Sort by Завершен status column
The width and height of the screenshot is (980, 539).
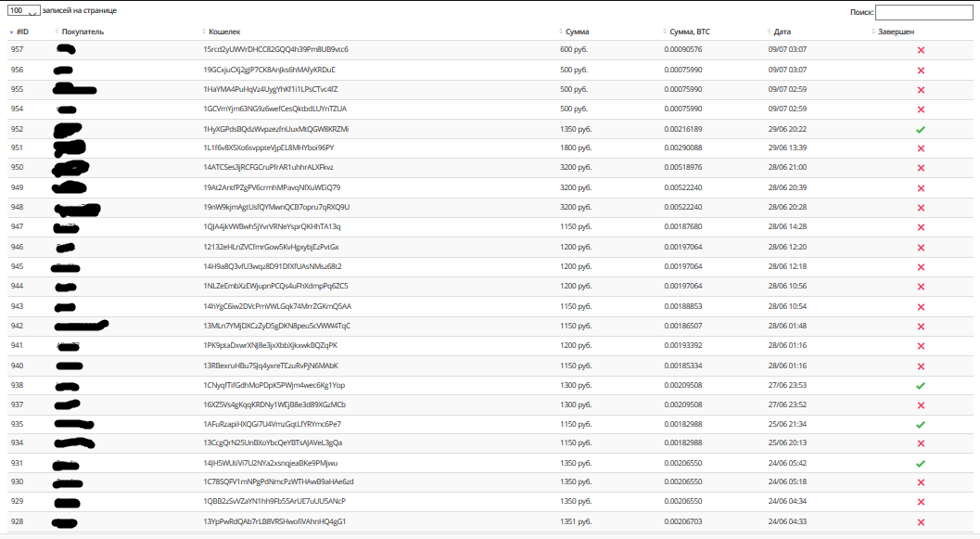[897, 32]
